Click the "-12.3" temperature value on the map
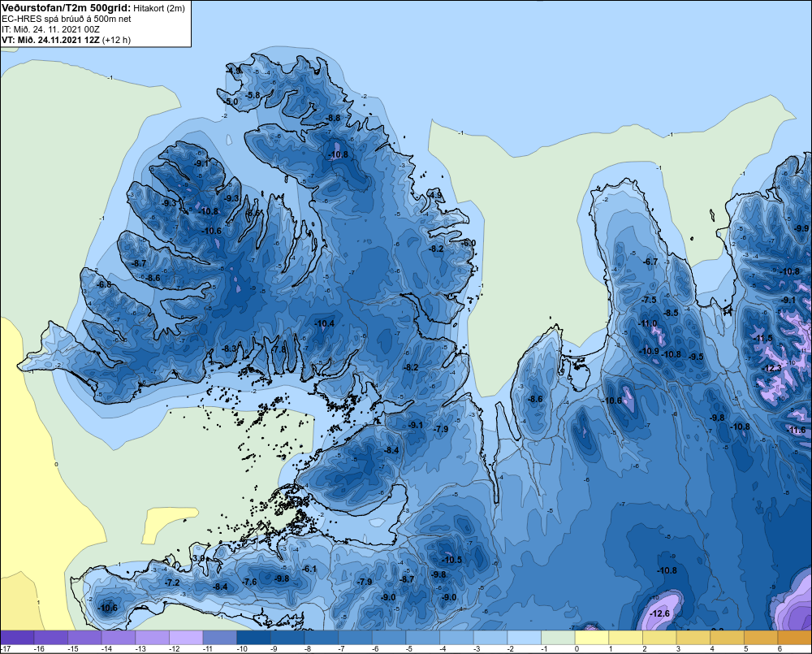Screen dimensions: 812x654 [x=773, y=369]
